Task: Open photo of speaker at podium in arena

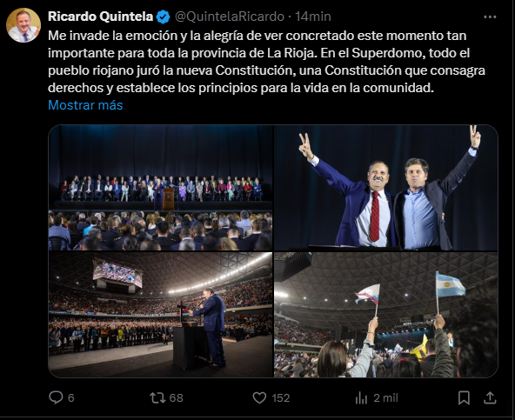Action: click(x=161, y=315)
